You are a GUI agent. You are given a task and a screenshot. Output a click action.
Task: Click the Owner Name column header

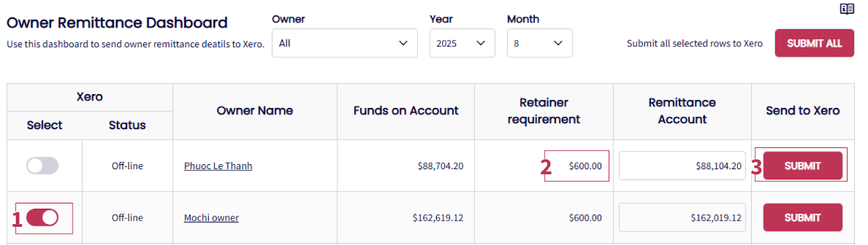[255, 111]
